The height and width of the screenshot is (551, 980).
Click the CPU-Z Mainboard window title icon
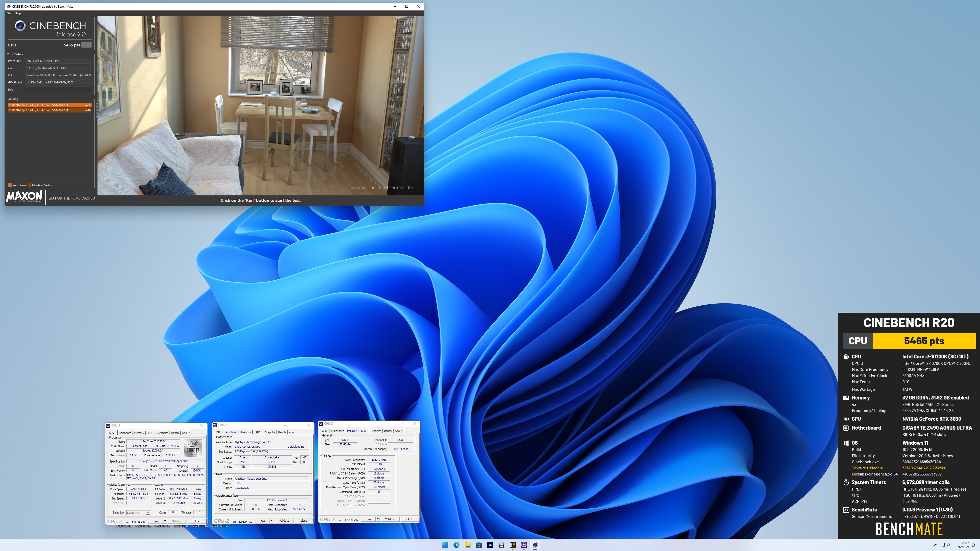point(215,425)
